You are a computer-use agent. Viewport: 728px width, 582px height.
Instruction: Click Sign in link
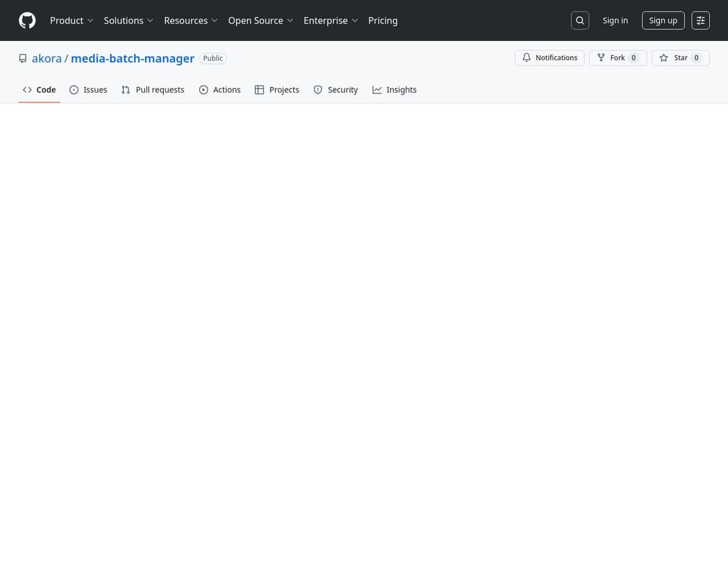[x=615, y=20]
